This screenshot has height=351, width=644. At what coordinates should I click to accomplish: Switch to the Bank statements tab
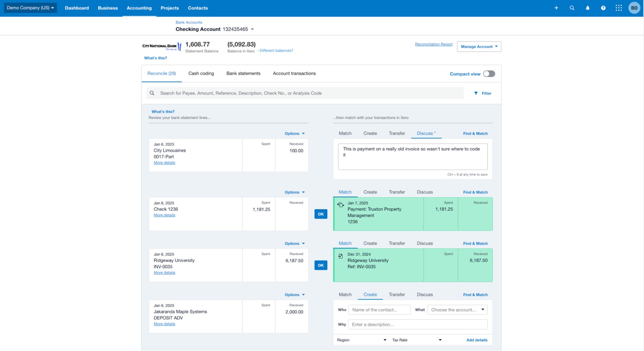pyautogui.click(x=244, y=74)
